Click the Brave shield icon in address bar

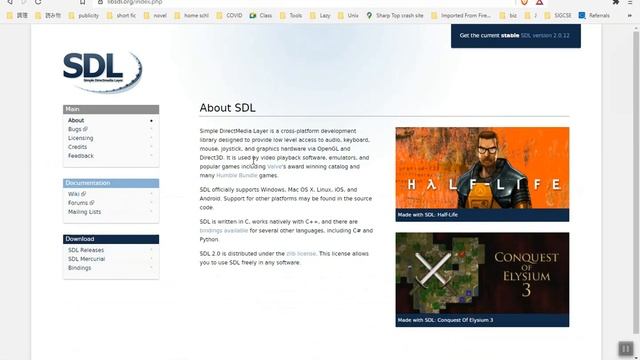[x=524, y=2]
